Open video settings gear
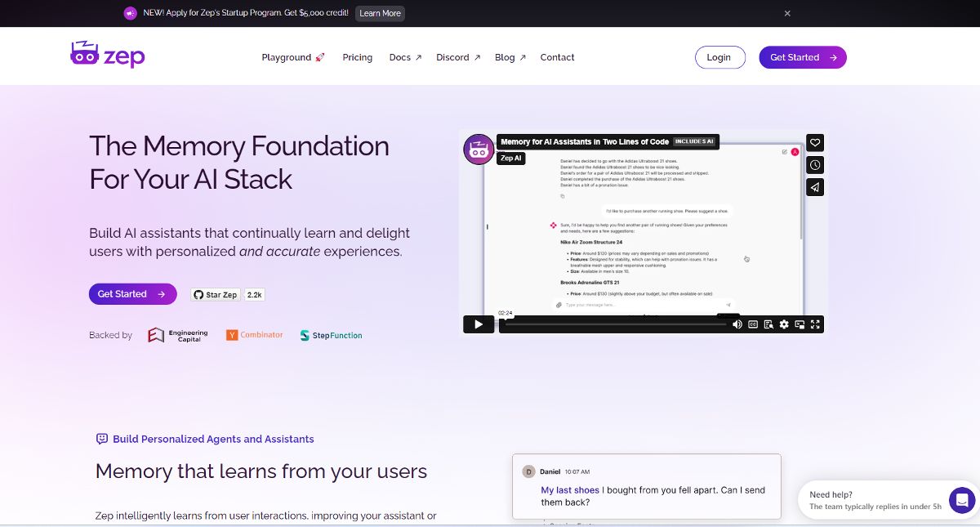 point(784,324)
